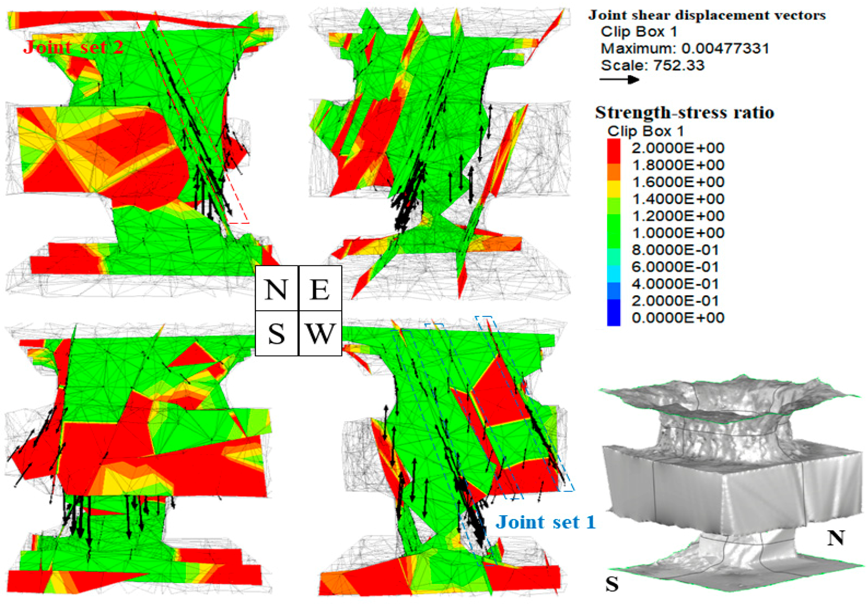
Task: Click the 'Maximum: 0.00477331' text
Action: 685,48
